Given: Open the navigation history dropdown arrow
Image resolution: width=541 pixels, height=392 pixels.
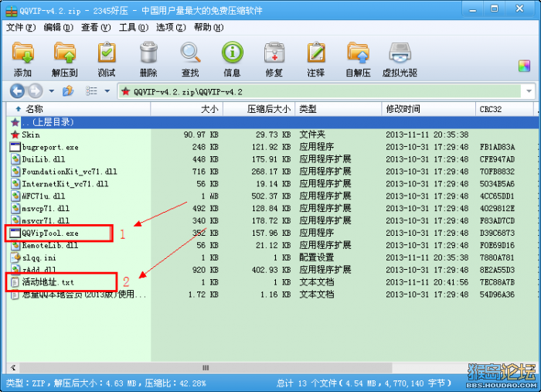Looking at the screenshot, I should 52,91.
